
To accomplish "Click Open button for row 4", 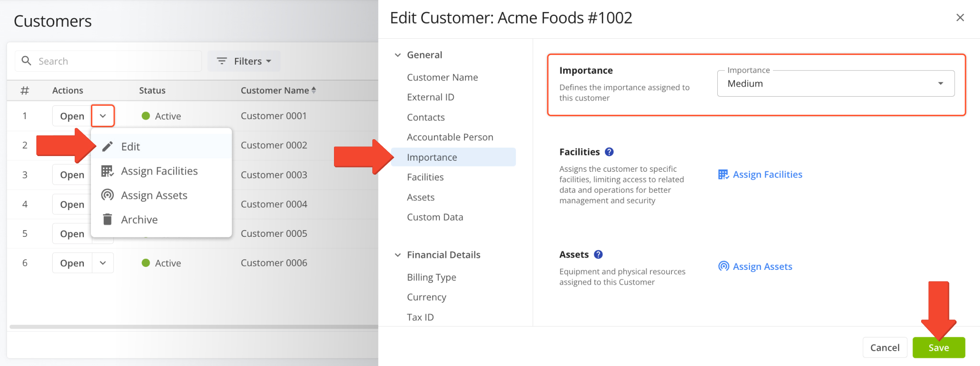I will (72, 204).
